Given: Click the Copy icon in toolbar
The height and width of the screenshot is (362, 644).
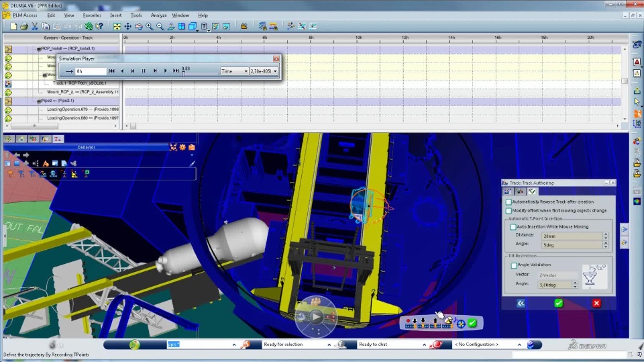Looking at the screenshot, I should pyautogui.click(x=46, y=26).
